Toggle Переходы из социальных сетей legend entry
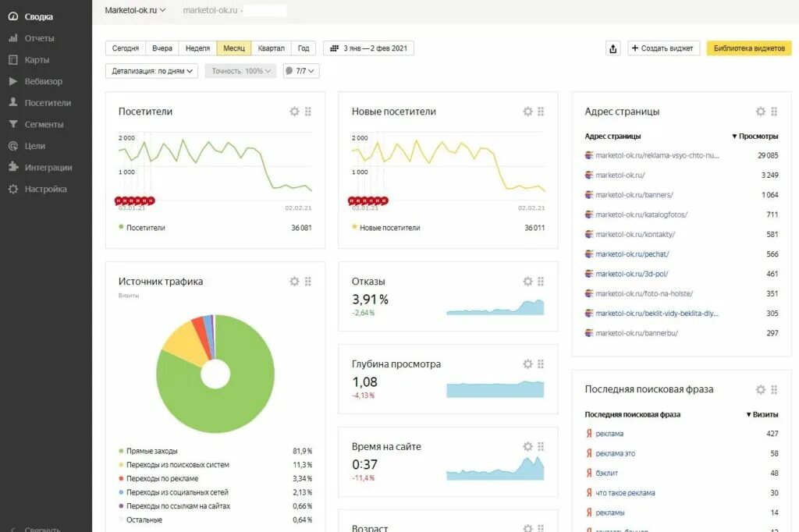 coord(173,492)
